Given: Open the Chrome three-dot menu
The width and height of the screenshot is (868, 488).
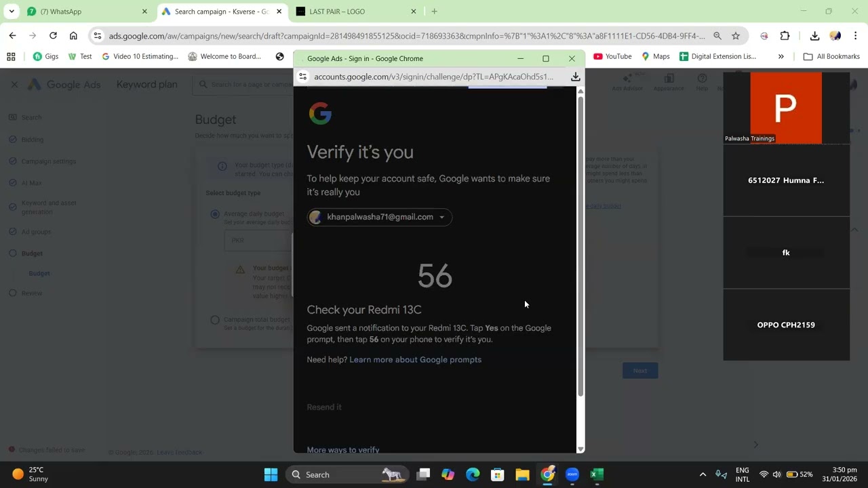Looking at the screenshot, I should tap(855, 36).
